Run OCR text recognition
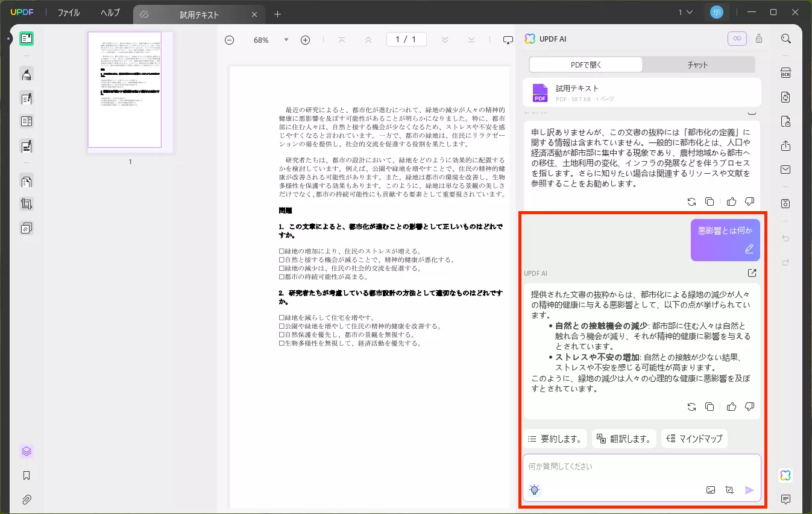The width and height of the screenshot is (812, 514). (x=785, y=74)
